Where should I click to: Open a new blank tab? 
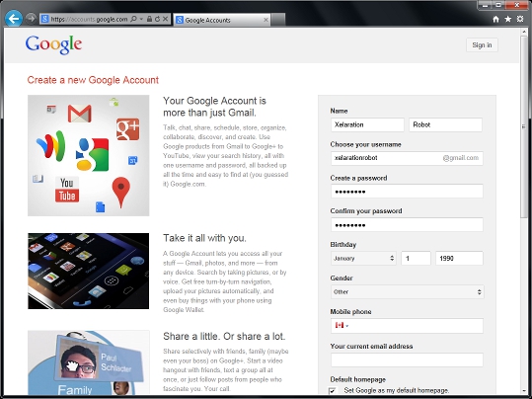tap(278, 20)
